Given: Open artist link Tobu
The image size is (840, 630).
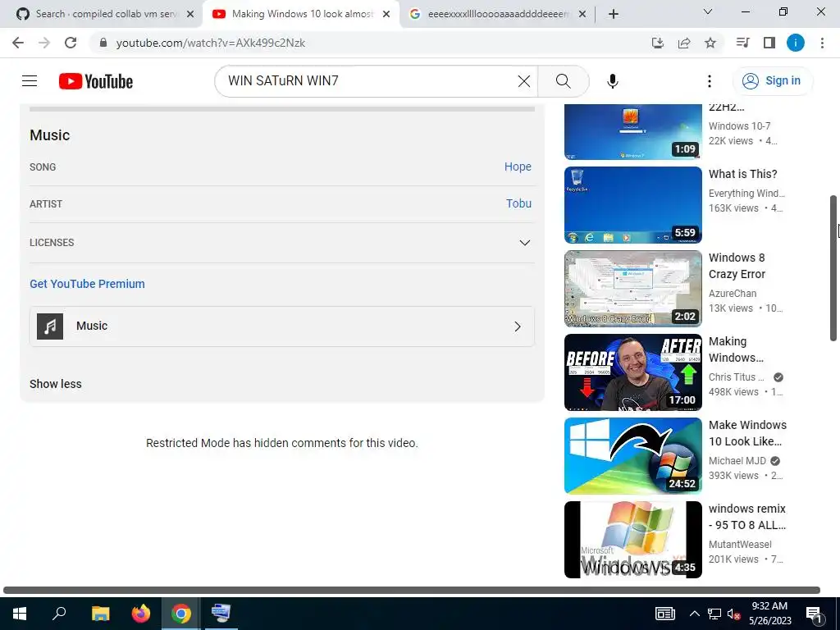Looking at the screenshot, I should click(x=518, y=203).
